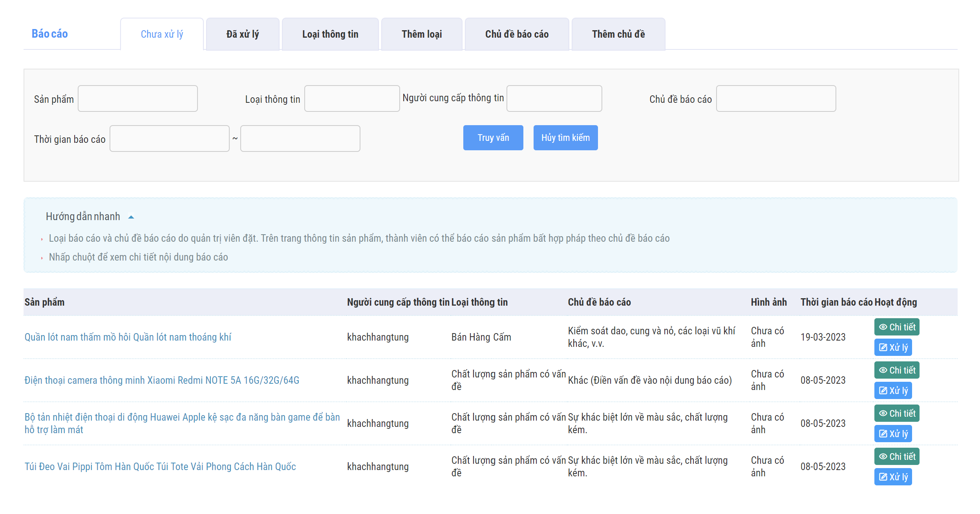Select the Chủ đề báo cáo filter field
This screenshot has height=514, width=980.
point(775,98)
